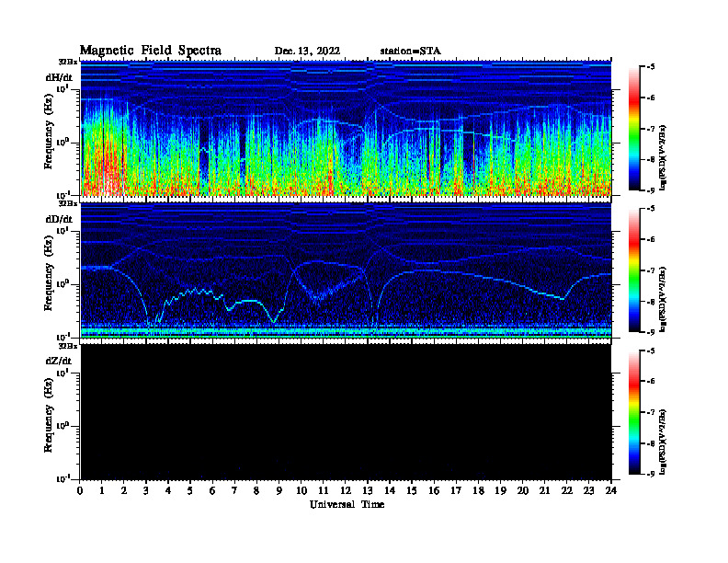
Task: Click the "station=STA" label
Action: (411, 52)
